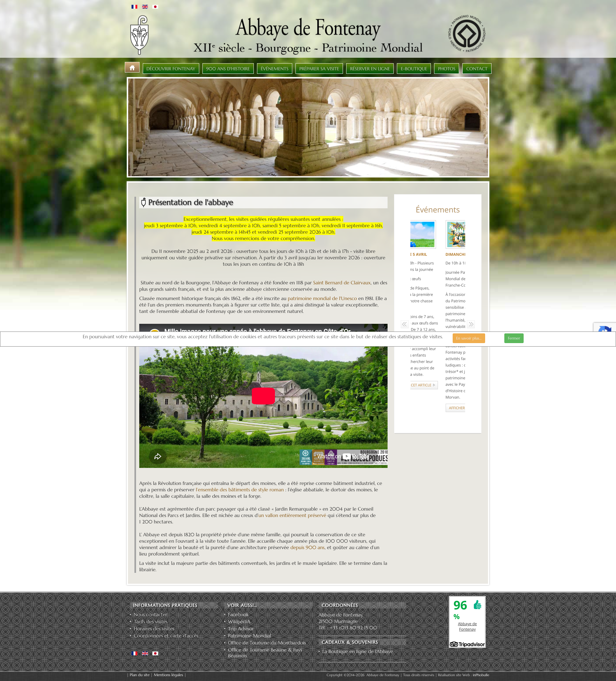Screen dimensions: 616x681
Task: Open the Plan du site link
Action: pos(140,675)
